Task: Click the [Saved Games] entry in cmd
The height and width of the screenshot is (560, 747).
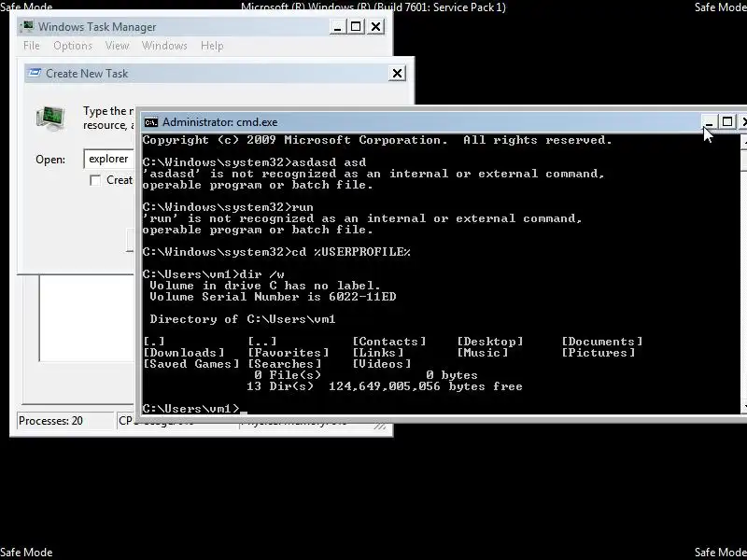Action: point(191,364)
